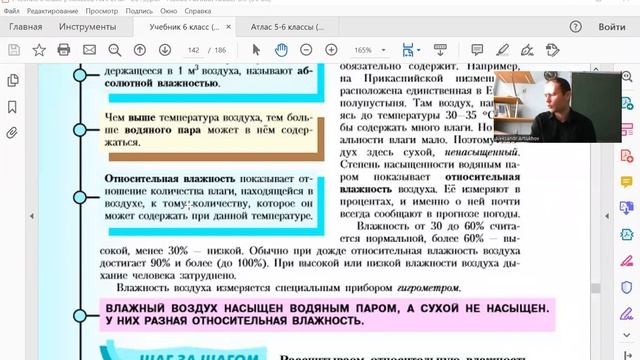This screenshot has width=640, height=360.
Task: Toggle the scrolling read mode icon
Action: click(440, 50)
